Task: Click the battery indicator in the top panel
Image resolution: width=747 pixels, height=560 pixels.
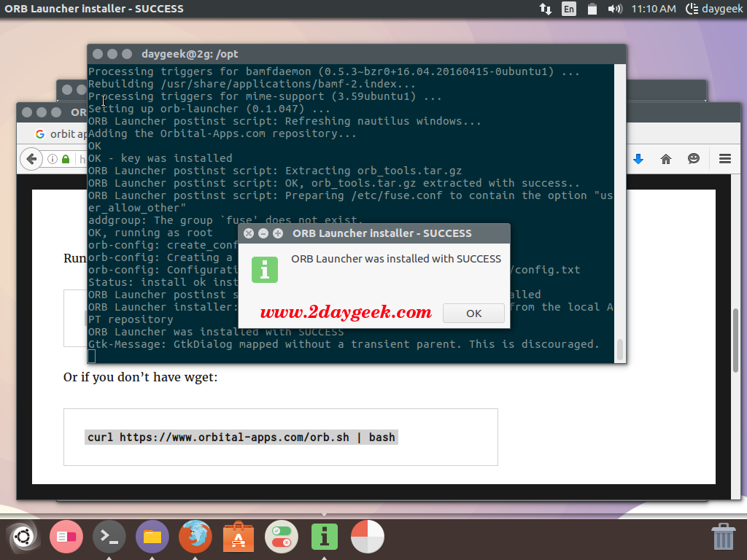Action: (x=592, y=9)
